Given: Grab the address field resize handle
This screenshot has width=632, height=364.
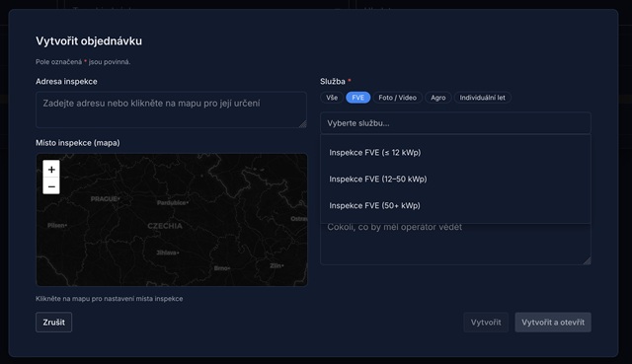Looking at the screenshot, I should click(x=303, y=124).
